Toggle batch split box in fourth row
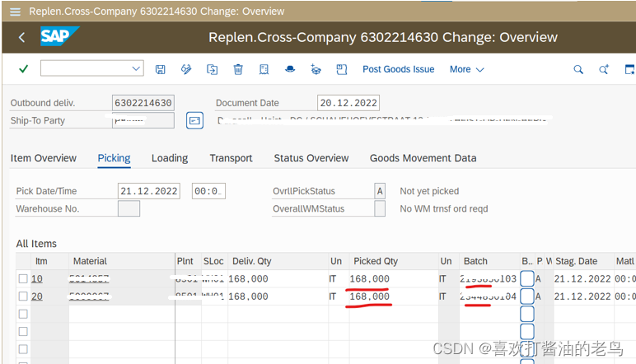Screen dimensions: 636x364 tap(527, 332)
